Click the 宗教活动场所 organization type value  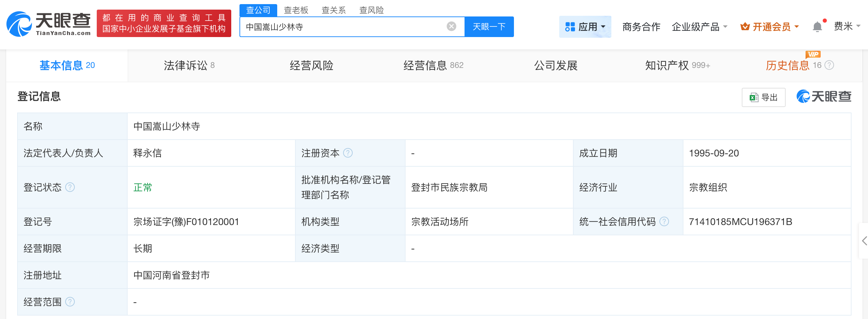point(440,222)
